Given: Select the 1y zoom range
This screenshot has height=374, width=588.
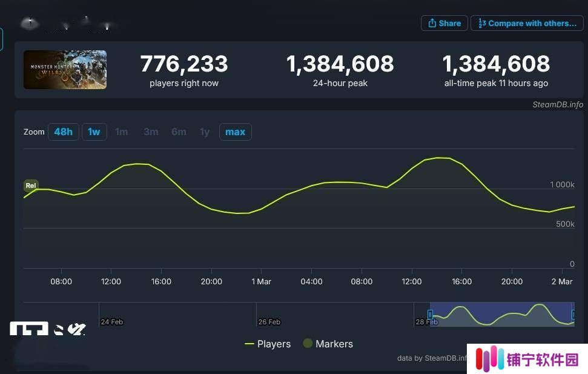Looking at the screenshot, I should tap(205, 132).
